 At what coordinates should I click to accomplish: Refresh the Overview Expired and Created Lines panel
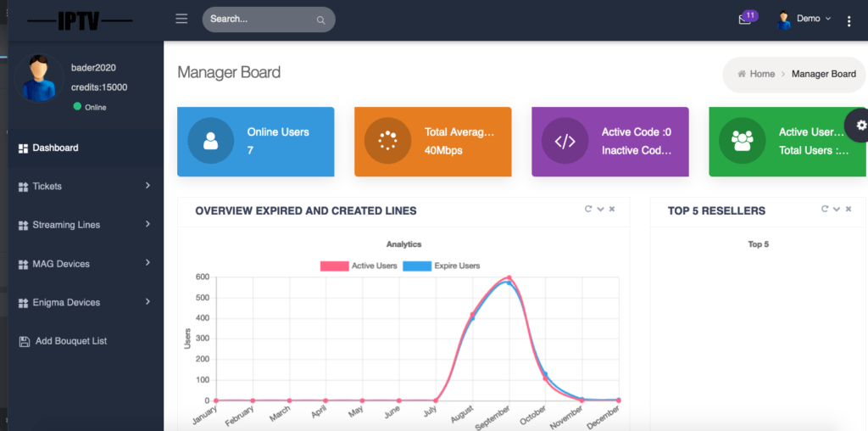[x=588, y=209]
